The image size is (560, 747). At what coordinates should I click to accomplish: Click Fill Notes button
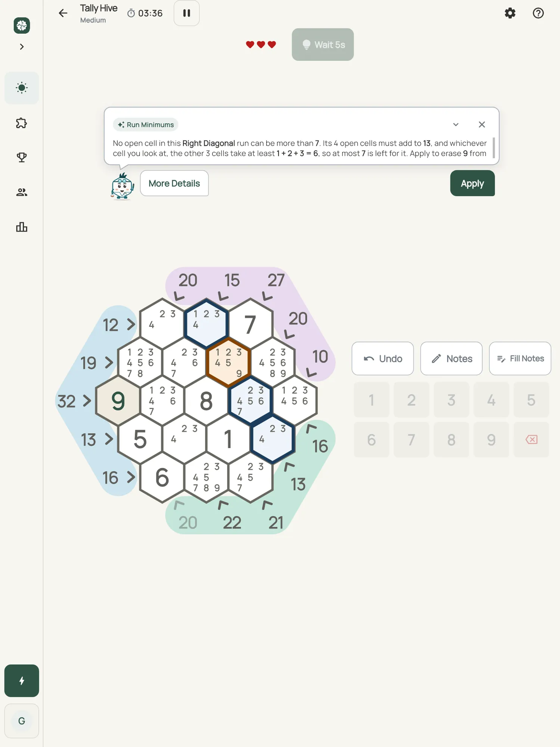(520, 359)
